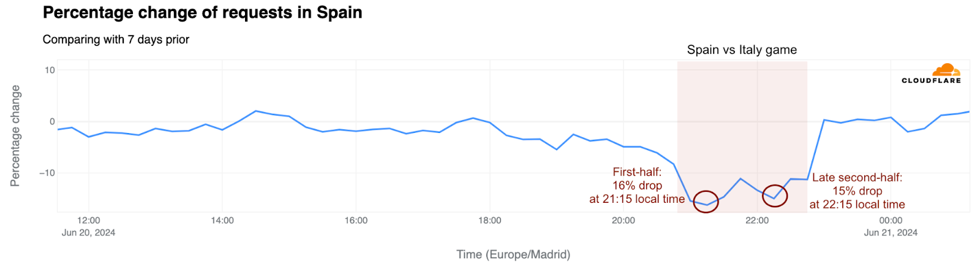Click the 22:00 time axis tick label

(x=757, y=221)
